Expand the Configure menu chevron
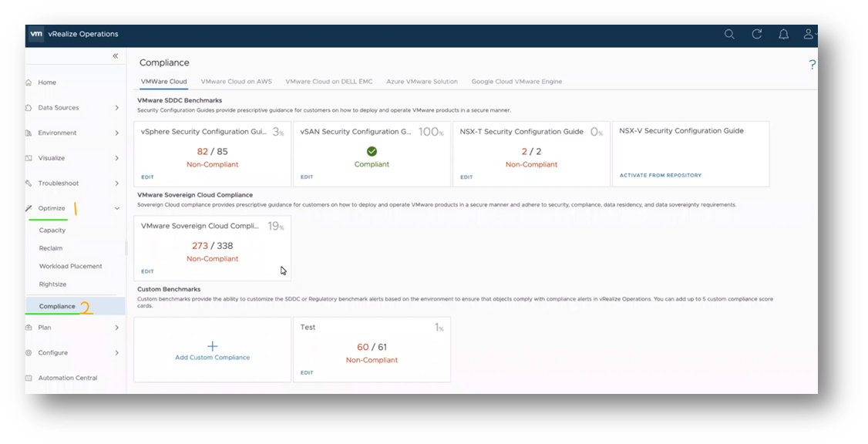 point(117,352)
